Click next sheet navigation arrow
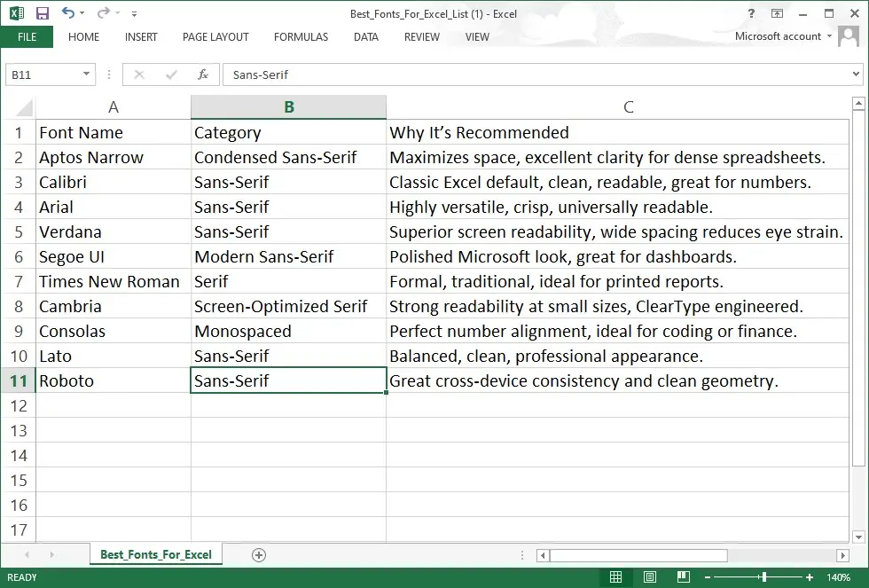869x588 pixels. point(52,554)
